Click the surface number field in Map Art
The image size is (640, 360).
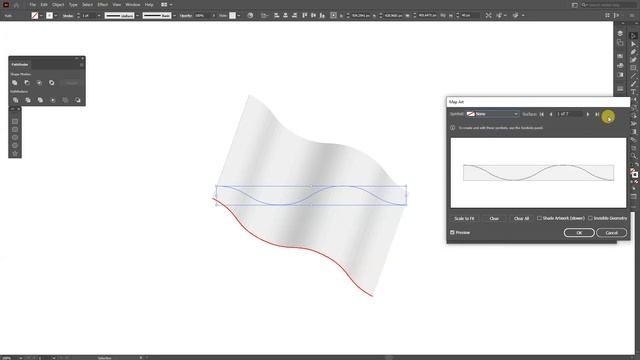click(569, 114)
